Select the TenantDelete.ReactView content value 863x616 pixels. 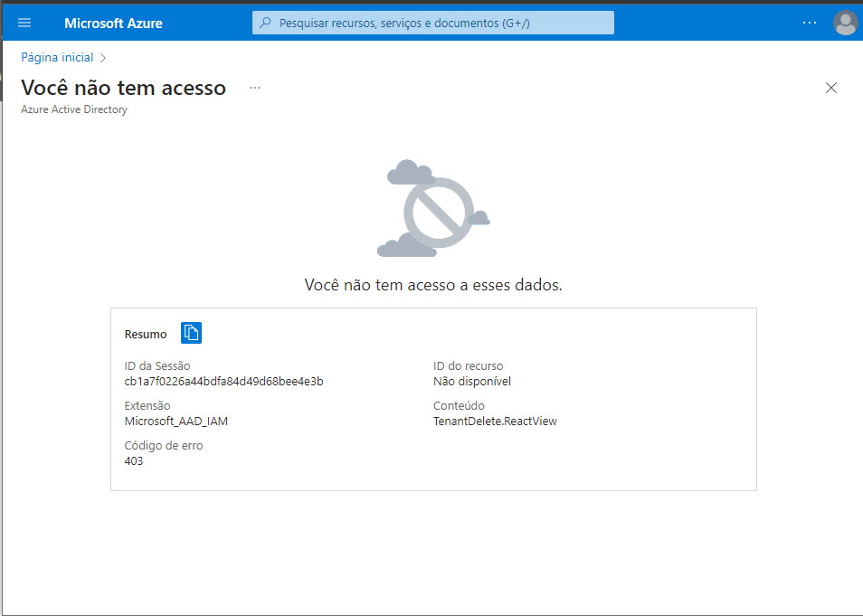(496, 422)
